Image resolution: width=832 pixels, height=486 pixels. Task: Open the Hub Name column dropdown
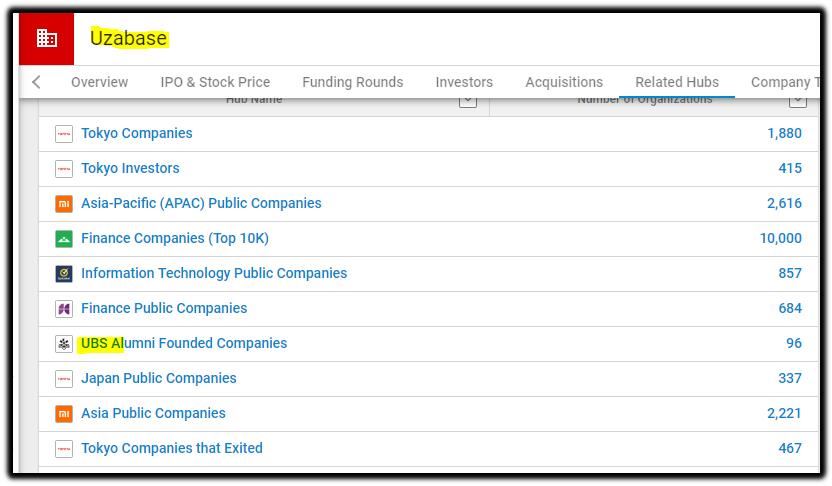(x=467, y=101)
